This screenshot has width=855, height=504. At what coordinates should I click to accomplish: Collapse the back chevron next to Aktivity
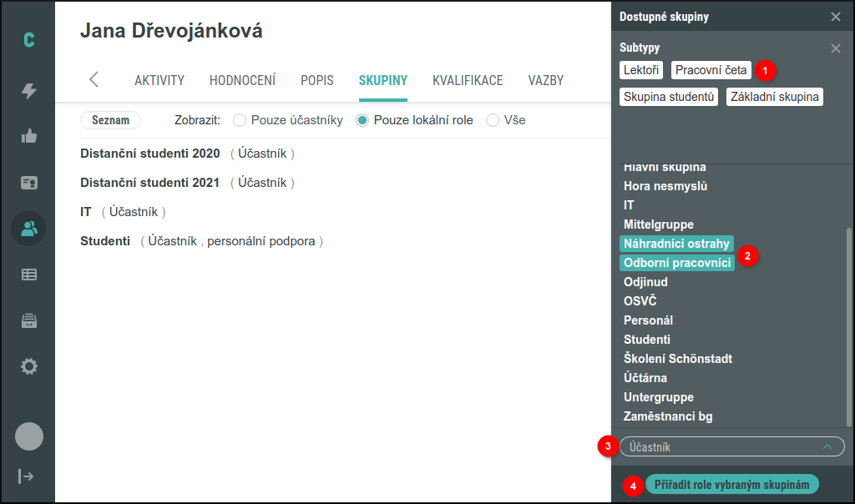(x=94, y=80)
